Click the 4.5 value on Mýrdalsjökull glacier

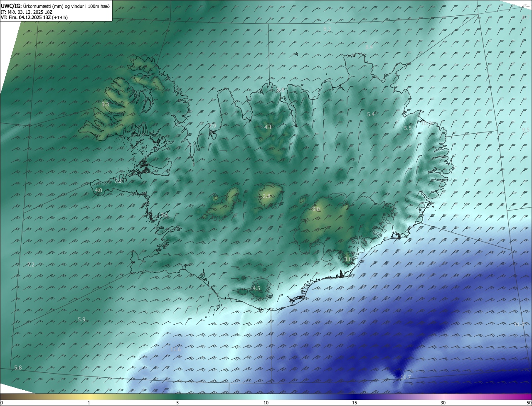(256, 288)
